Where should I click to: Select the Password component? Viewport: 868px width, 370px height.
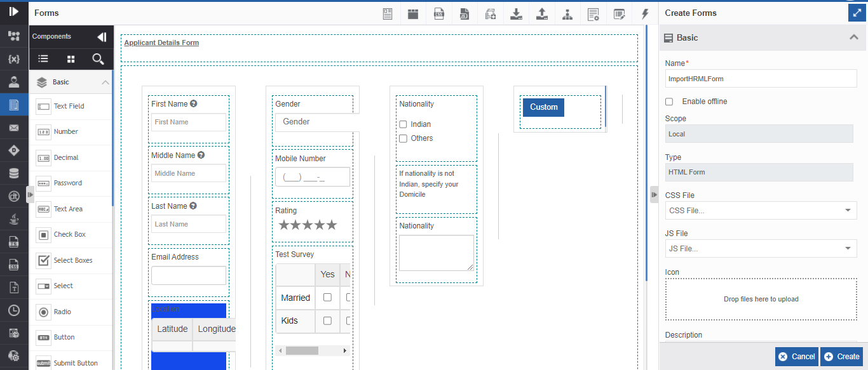tap(71, 183)
